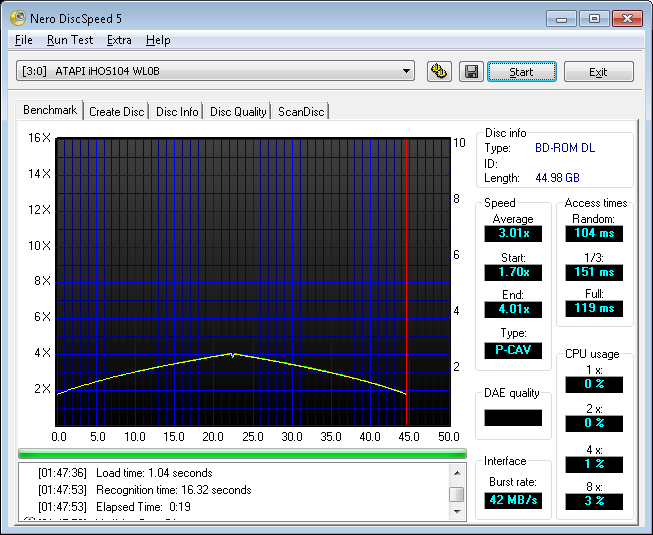This screenshot has width=653, height=535.
Task: Click the green progress bar
Action: tap(242, 453)
